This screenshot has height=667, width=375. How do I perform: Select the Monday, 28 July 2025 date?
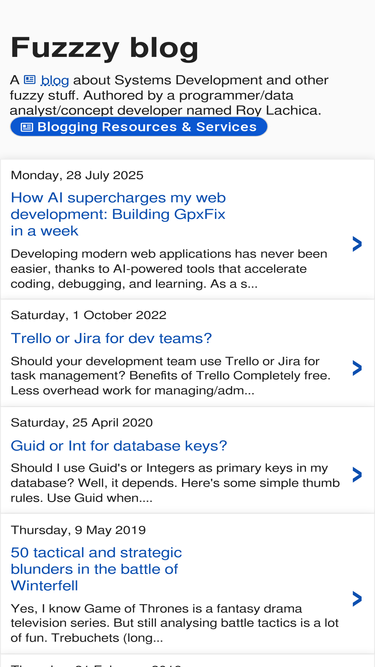tap(77, 175)
